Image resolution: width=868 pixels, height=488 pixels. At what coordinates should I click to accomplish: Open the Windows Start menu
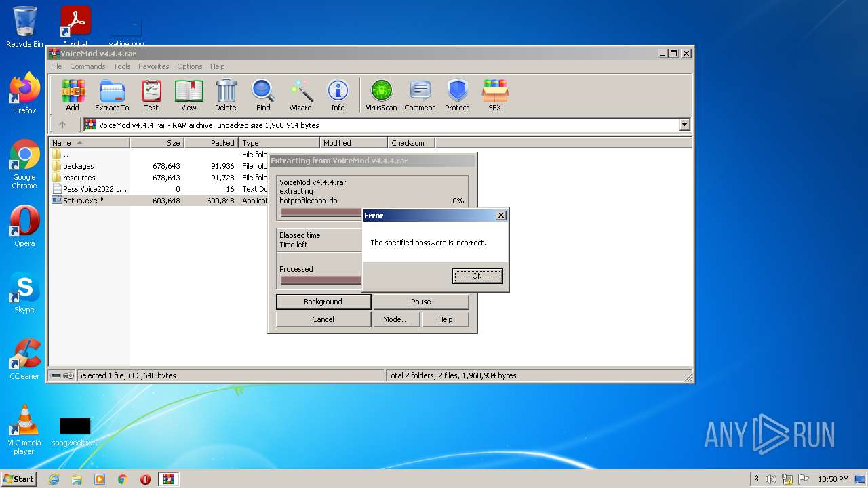tap(18, 479)
